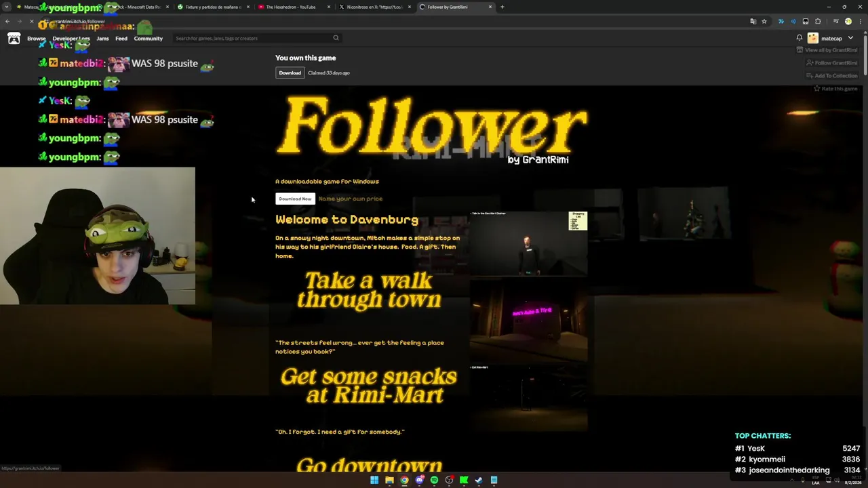Viewport: 868px width, 488px height.
Task: Click the browser back arrow
Action: pos(7,22)
